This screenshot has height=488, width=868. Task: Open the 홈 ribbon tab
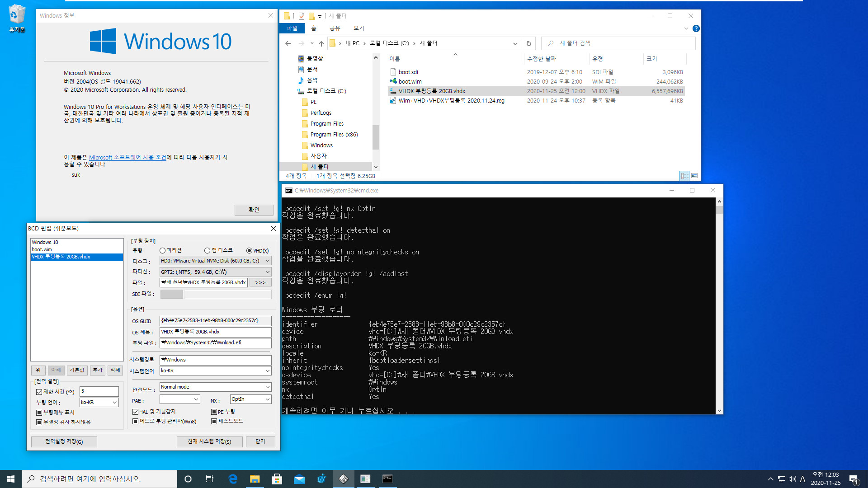click(x=314, y=28)
